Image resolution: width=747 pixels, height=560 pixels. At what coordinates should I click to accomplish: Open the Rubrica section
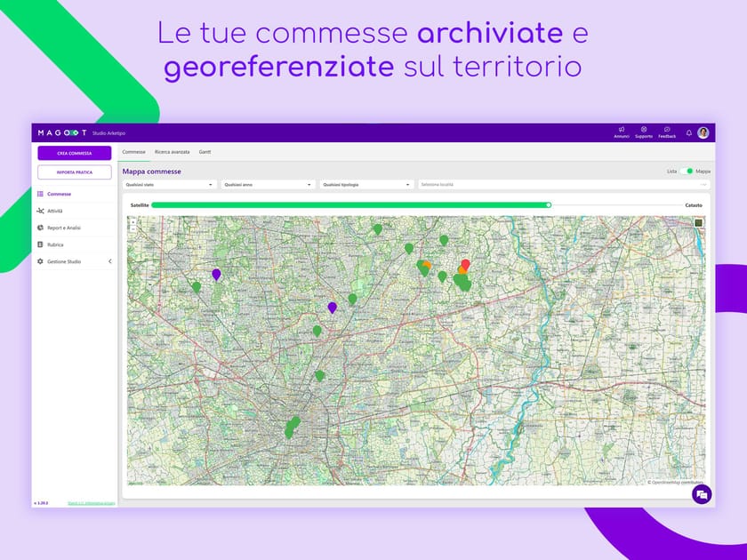55,244
